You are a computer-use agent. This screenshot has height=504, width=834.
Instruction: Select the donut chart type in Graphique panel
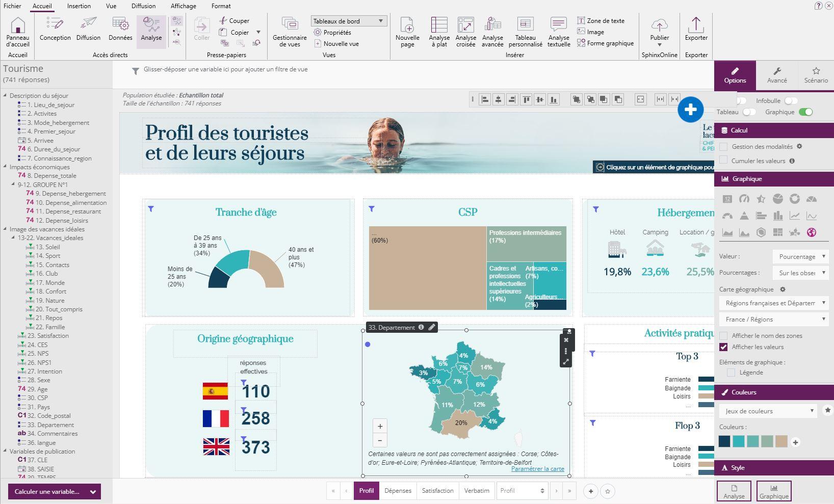794,199
